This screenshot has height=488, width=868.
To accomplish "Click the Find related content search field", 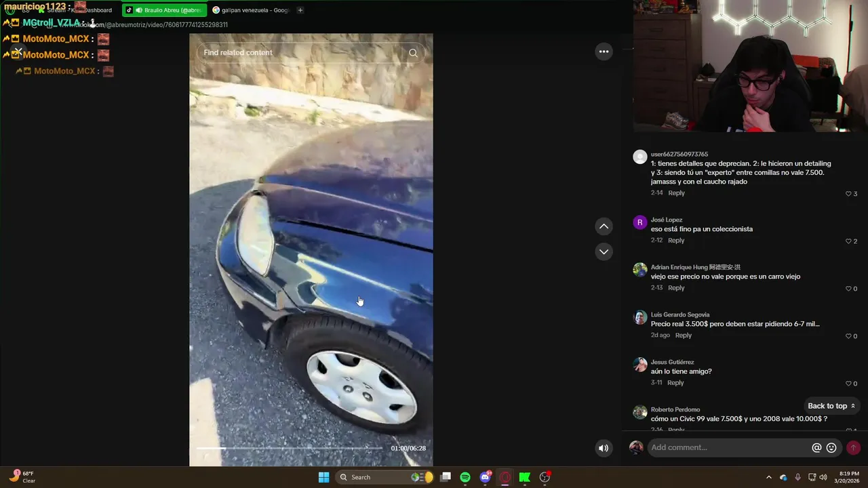I will (x=311, y=53).
